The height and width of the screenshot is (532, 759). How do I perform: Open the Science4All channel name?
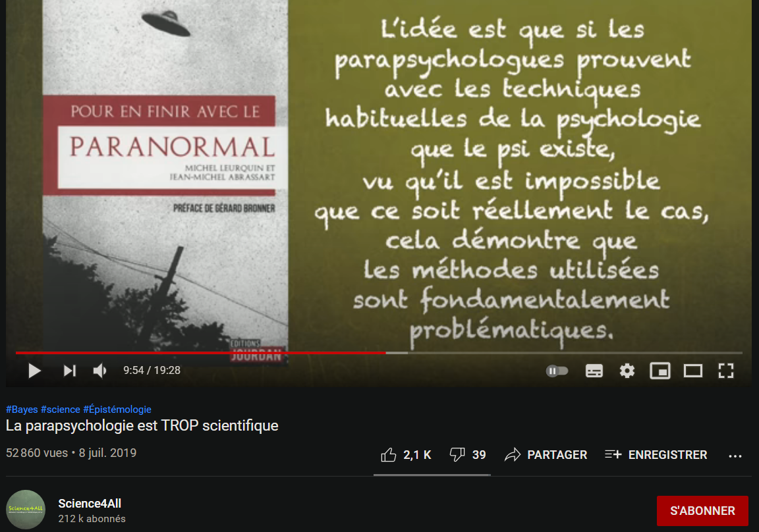[x=90, y=504]
